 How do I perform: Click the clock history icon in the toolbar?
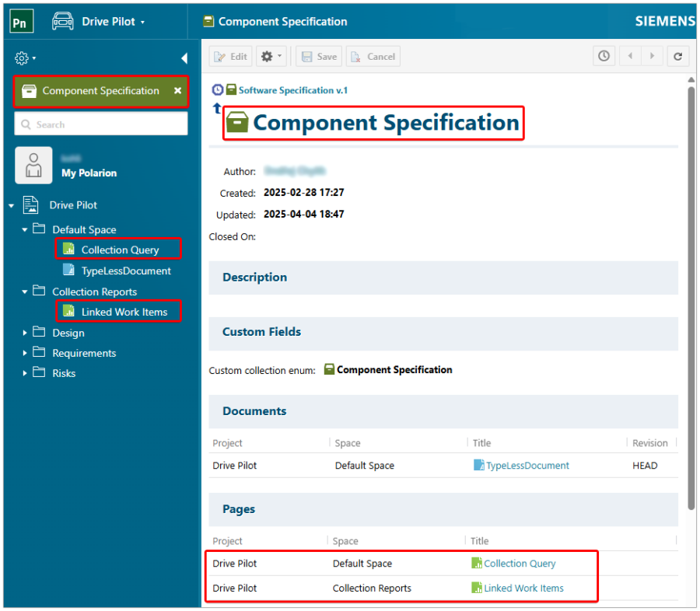(604, 56)
